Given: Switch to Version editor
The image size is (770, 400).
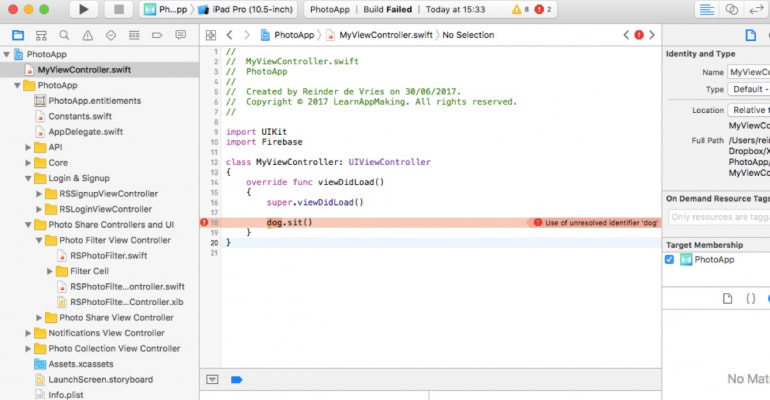Looking at the screenshot, I should click(756, 9).
